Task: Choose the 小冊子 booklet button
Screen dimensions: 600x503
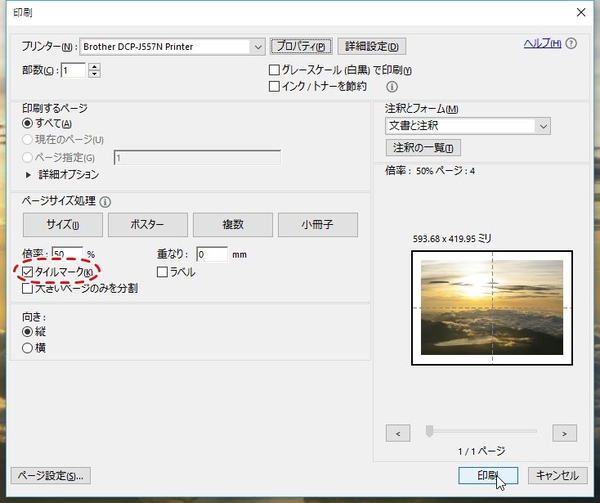Action: coord(318,225)
